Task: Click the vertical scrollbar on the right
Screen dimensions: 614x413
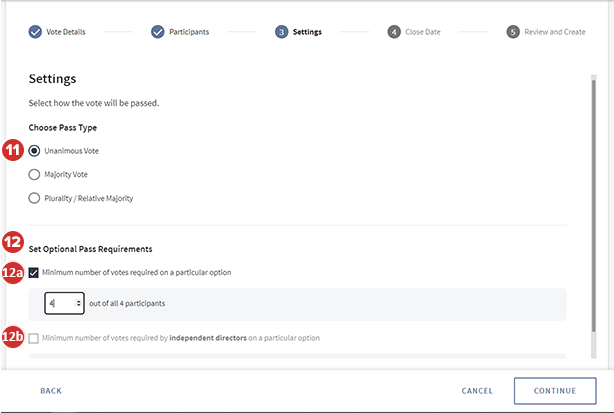Action: tap(594, 200)
